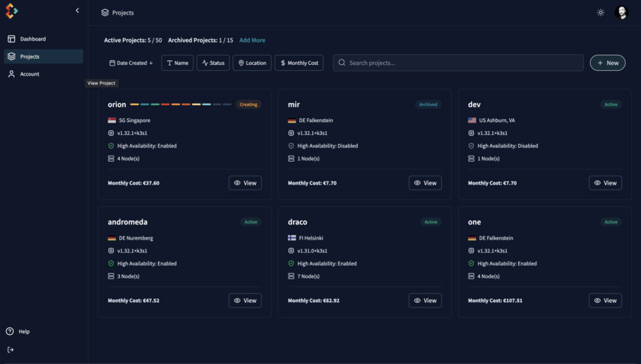Sort projects by Date Created
This screenshot has height=364, width=641.
coord(131,63)
